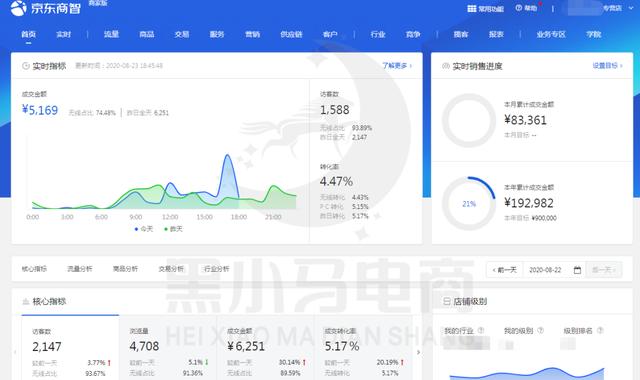Open the calendar icon beside 2020-08-22

577,270
